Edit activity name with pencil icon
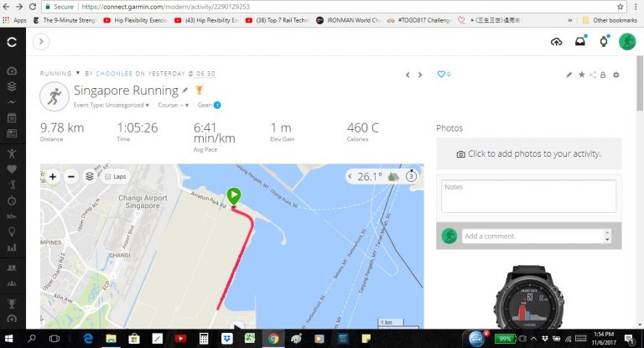 pyautogui.click(x=185, y=91)
